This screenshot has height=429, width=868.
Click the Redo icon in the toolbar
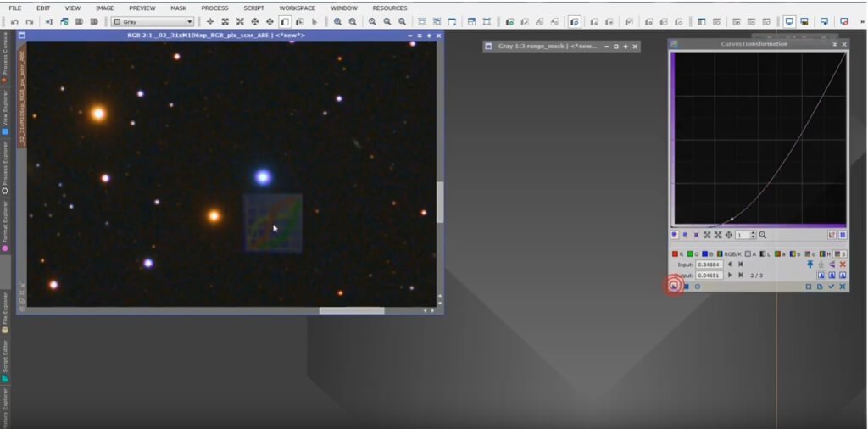pos(30,22)
